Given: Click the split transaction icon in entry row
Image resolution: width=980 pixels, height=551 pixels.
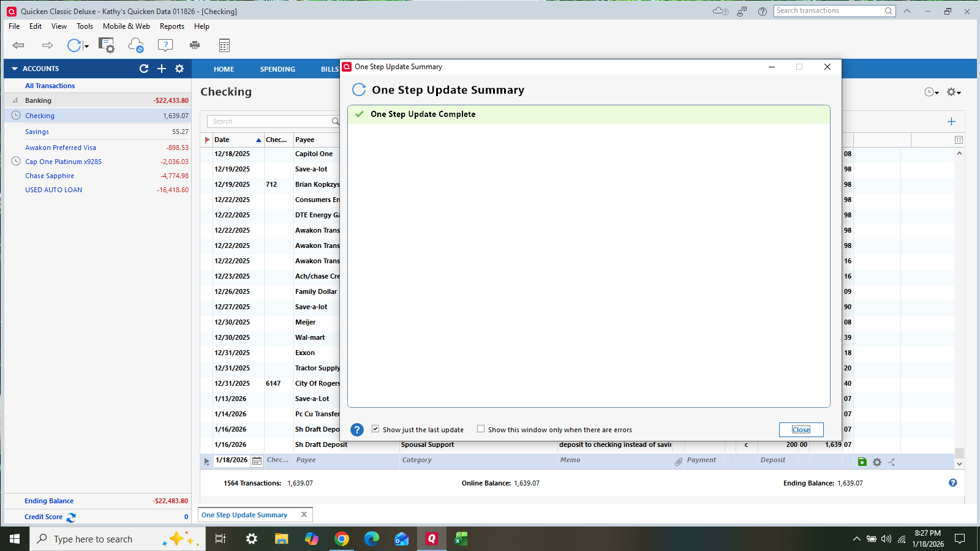Looking at the screenshot, I should coord(892,462).
